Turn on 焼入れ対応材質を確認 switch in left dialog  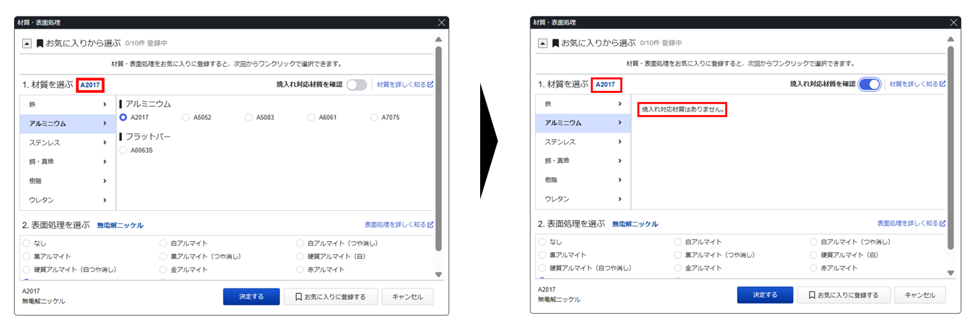pyautogui.click(x=356, y=84)
